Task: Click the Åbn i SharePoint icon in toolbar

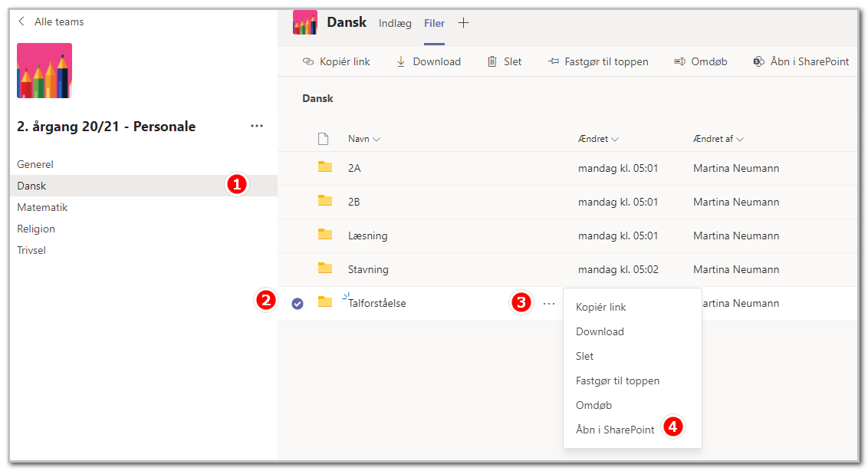Action: [758, 61]
